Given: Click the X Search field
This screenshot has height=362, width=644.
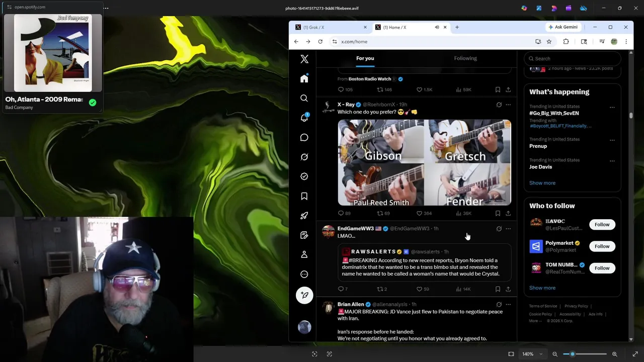Looking at the screenshot, I should click(x=573, y=58).
